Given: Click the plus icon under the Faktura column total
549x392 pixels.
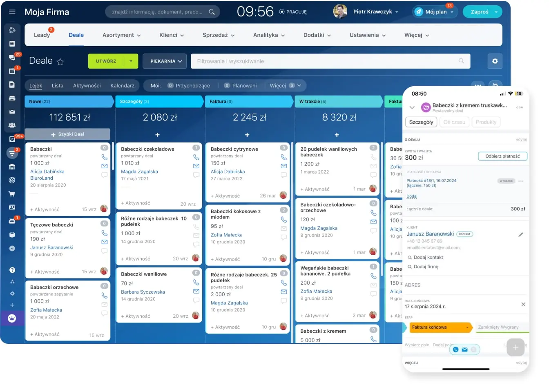Looking at the screenshot, I should coord(247,135).
